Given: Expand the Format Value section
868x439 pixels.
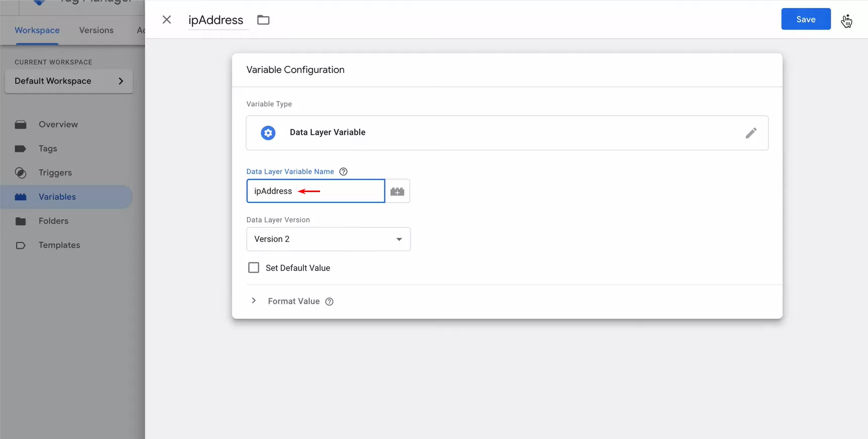Looking at the screenshot, I should [254, 301].
